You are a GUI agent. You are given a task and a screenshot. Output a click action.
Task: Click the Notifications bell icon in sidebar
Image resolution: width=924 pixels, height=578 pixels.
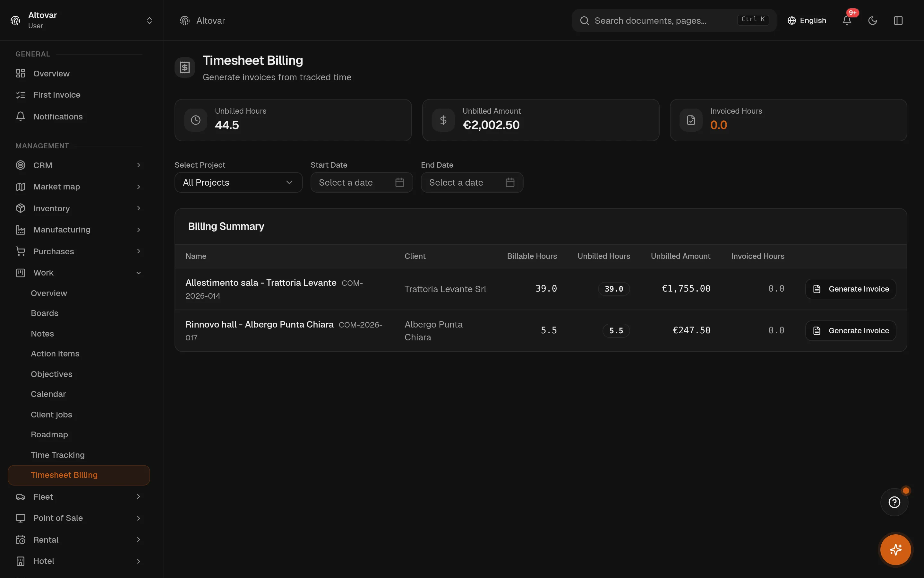pyautogui.click(x=21, y=116)
